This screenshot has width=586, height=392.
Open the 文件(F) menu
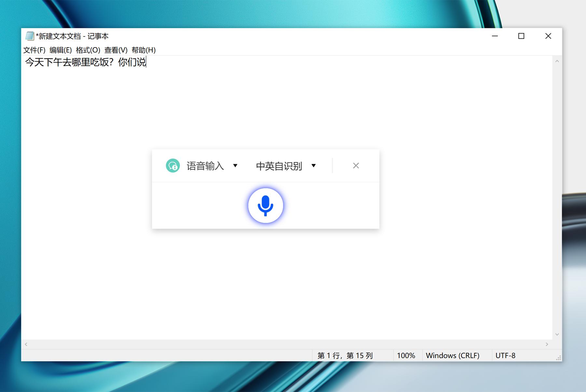(x=35, y=50)
